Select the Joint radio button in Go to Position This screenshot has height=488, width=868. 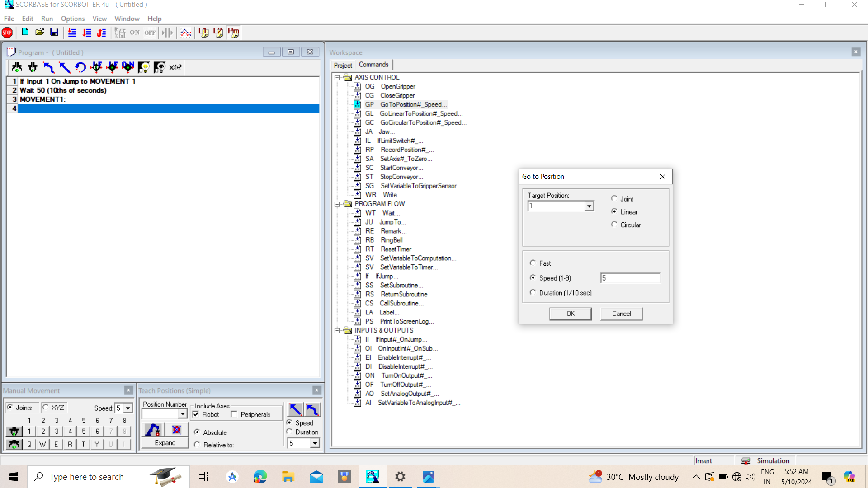pos(614,198)
